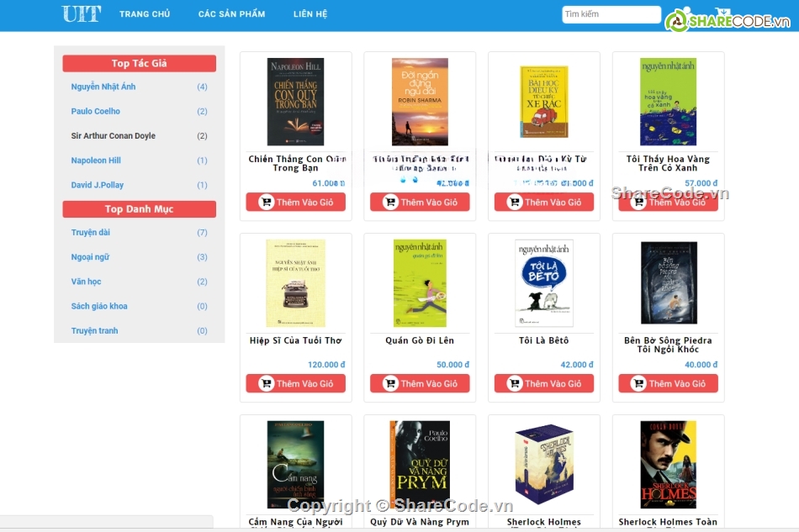This screenshot has width=799, height=532.
Task: Open Chiến Thắng Con Quỷ Trong Bạn cover
Action: click(295, 102)
